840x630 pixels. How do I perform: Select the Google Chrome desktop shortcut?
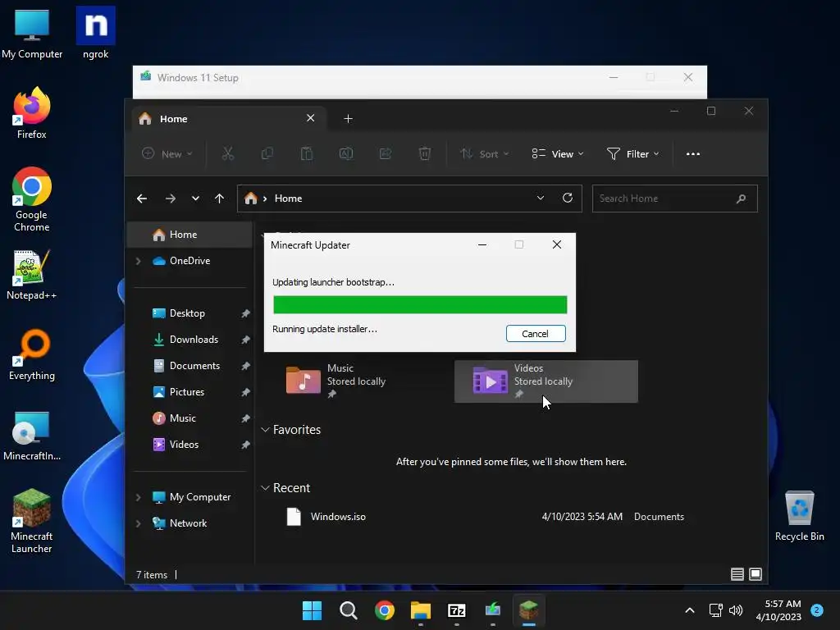tap(32, 199)
